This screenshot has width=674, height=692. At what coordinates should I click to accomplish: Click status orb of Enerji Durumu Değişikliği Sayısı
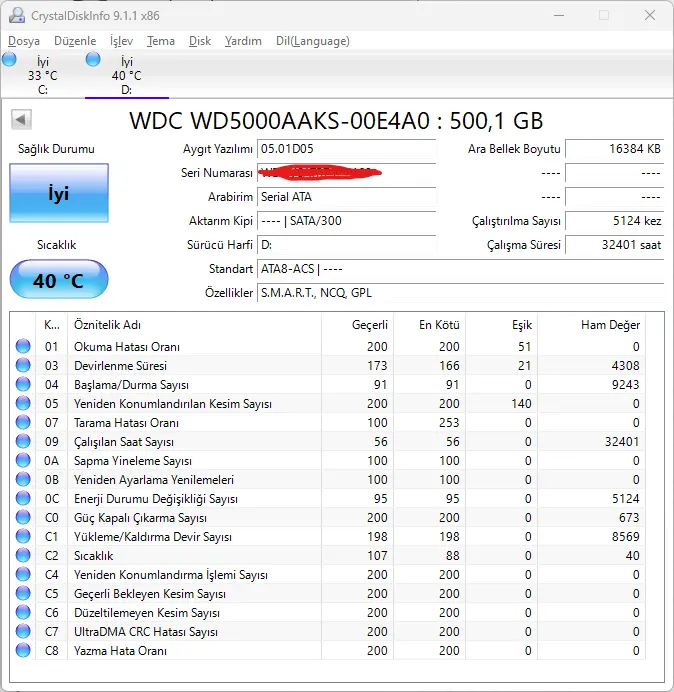coord(23,498)
